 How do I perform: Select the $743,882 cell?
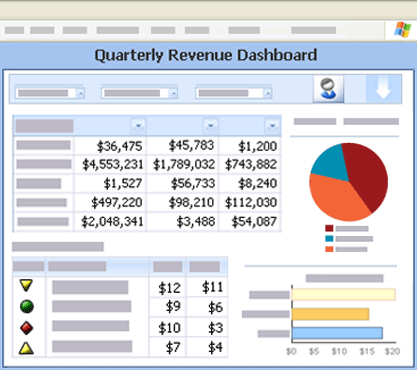click(250, 165)
